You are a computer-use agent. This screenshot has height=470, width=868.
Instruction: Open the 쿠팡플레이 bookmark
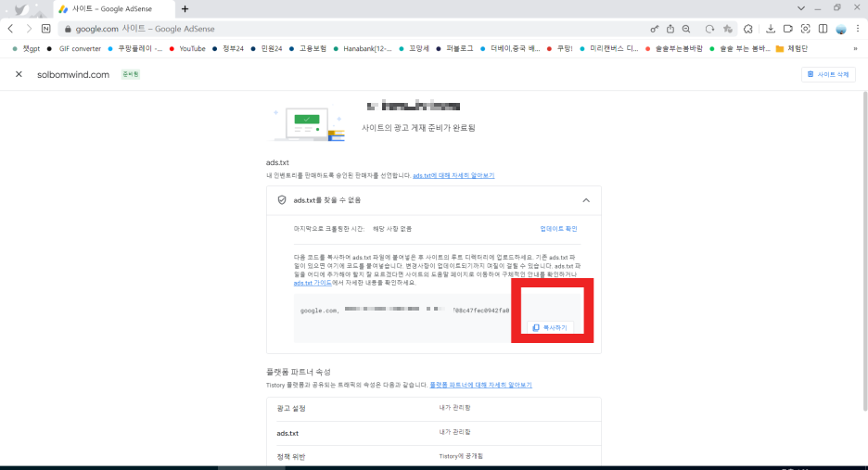(135, 49)
